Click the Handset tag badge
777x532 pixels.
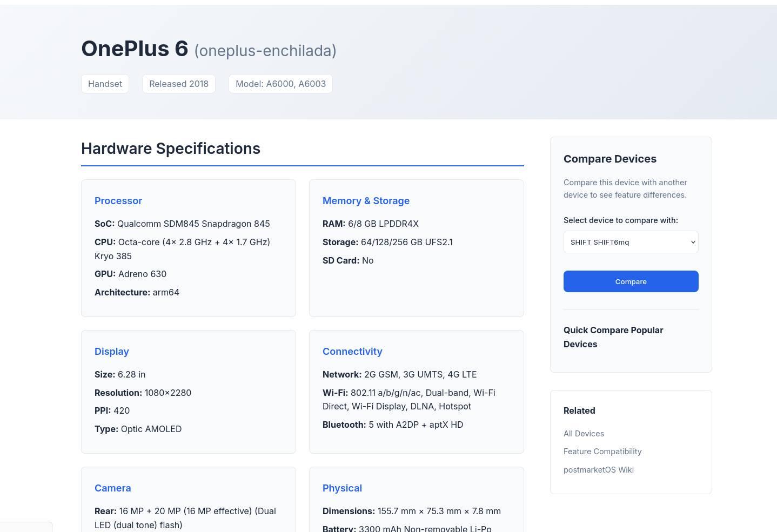[105, 84]
